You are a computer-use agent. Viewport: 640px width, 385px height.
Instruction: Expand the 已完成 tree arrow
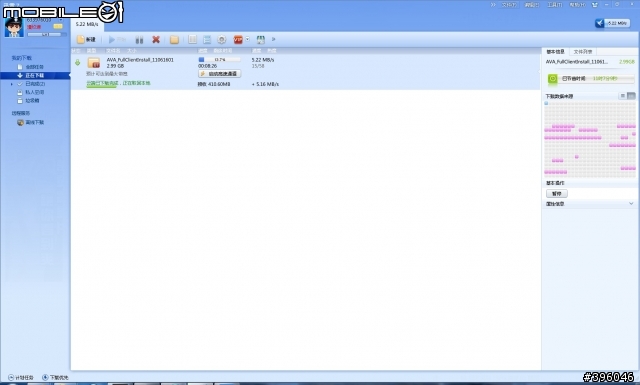click(x=11, y=84)
